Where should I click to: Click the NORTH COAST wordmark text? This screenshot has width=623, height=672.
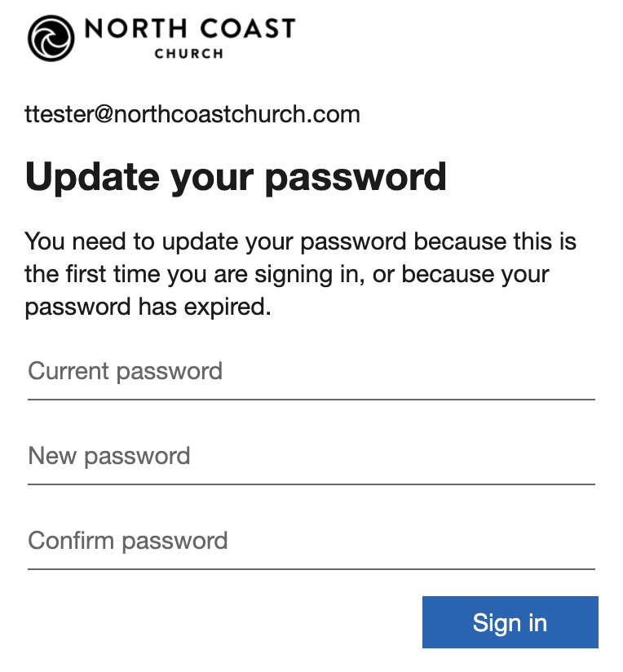point(189,29)
